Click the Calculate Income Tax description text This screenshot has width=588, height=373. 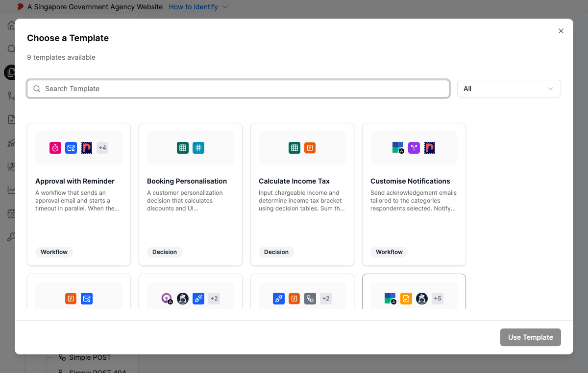(x=302, y=201)
